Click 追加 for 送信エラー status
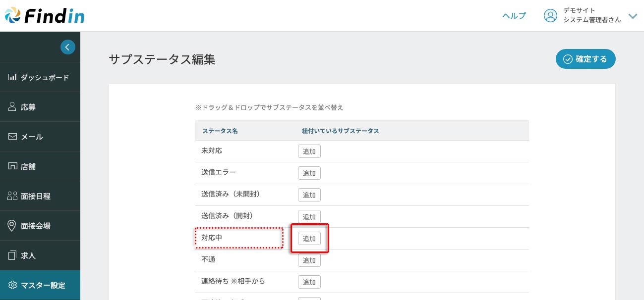 pyautogui.click(x=309, y=173)
